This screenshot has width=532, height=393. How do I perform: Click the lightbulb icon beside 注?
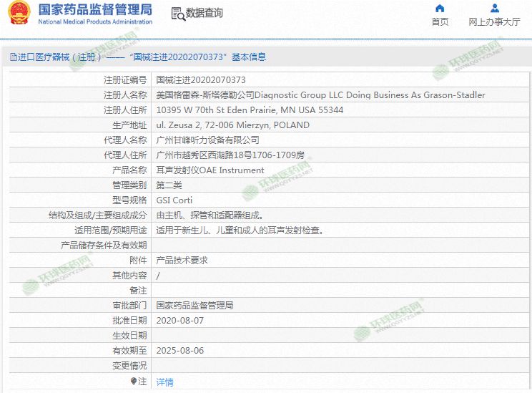coord(133,382)
